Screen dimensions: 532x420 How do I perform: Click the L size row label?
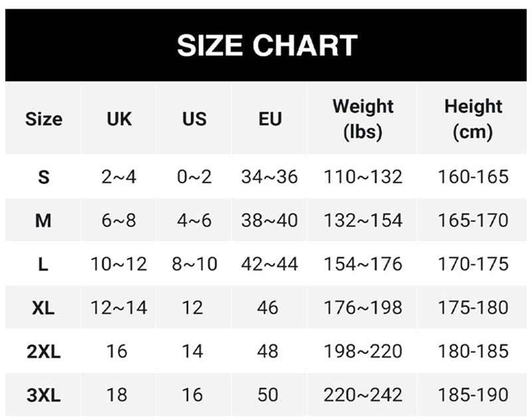(x=43, y=264)
